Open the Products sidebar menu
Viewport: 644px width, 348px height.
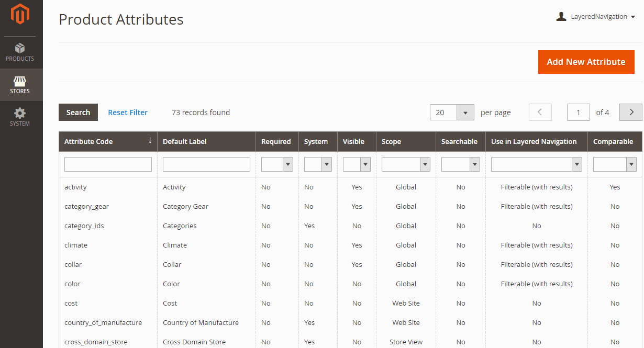pos(20,52)
